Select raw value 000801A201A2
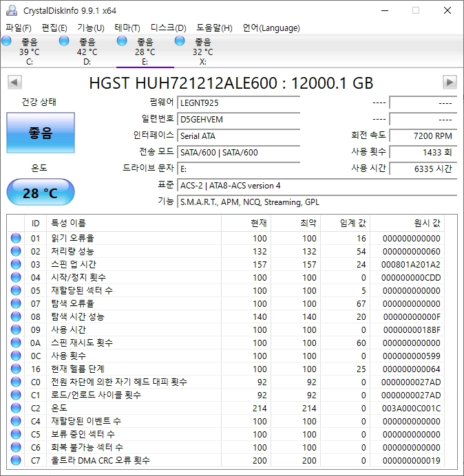Viewport: 464px width, 476px height. tap(411, 264)
